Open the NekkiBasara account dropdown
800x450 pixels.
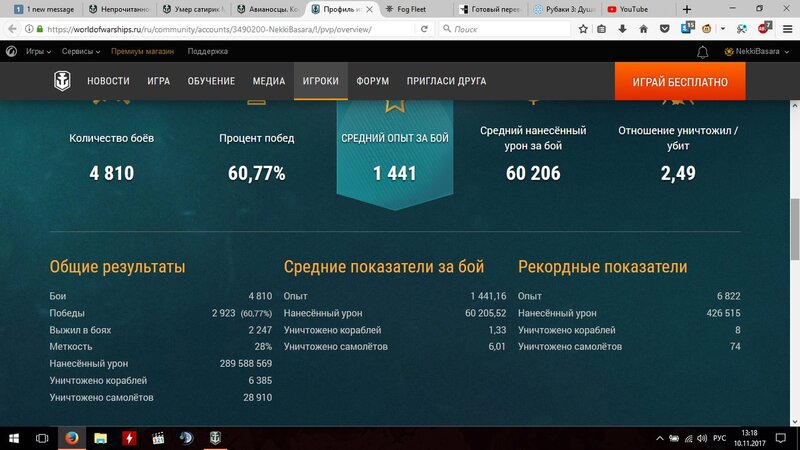[757, 52]
